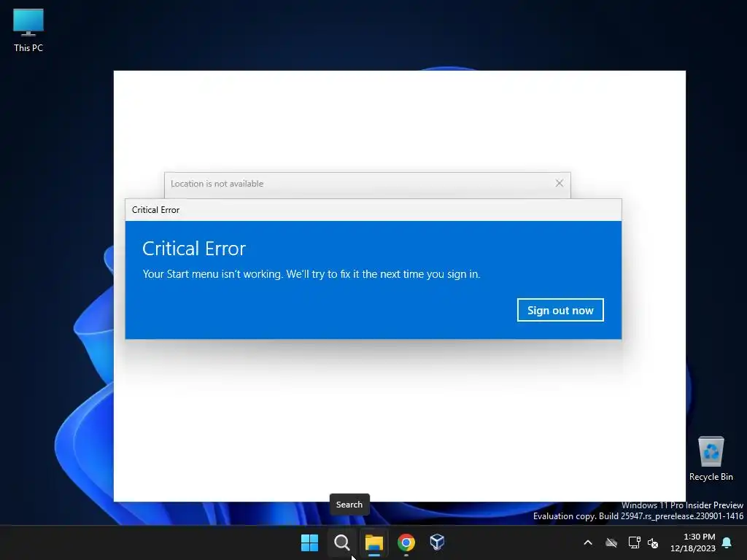Image resolution: width=747 pixels, height=560 pixels.
Task: Open the clock showing 1:30 PM
Action: pyautogui.click(x=700, y=537)
